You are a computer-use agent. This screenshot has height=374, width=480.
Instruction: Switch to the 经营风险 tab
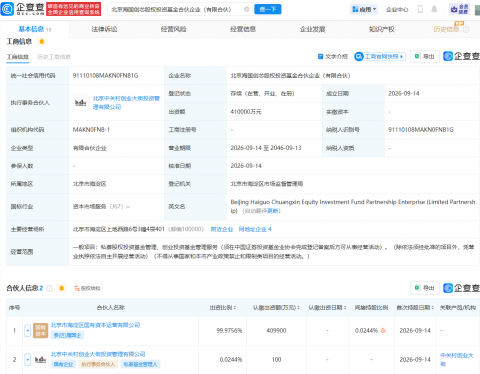click(x=174, y=29)
